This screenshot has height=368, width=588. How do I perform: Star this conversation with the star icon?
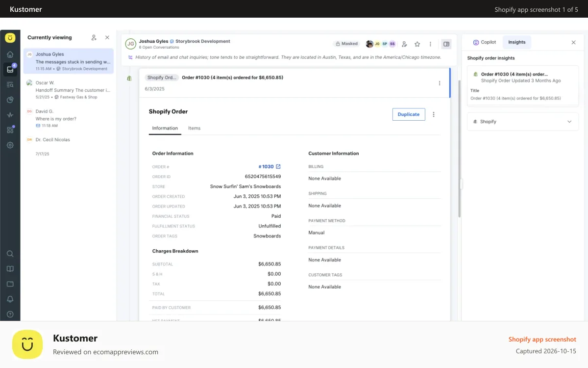click(x=417, y=44)
